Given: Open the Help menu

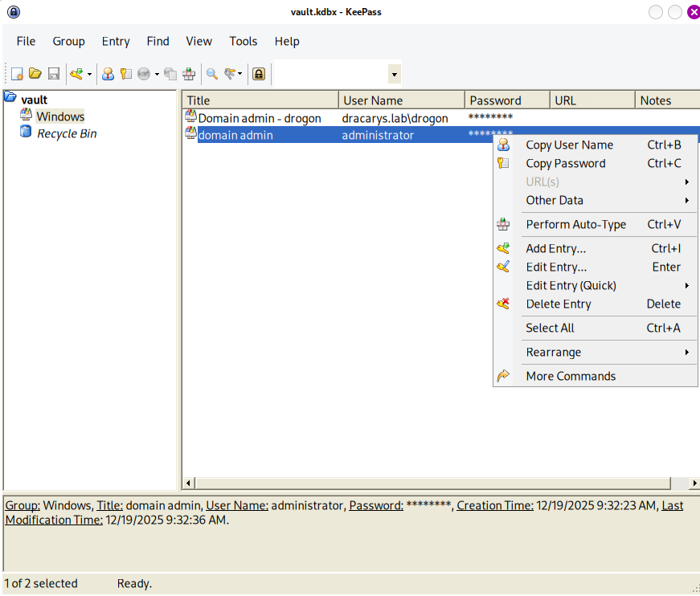Looking at the screenshot, I should point(287,41).
